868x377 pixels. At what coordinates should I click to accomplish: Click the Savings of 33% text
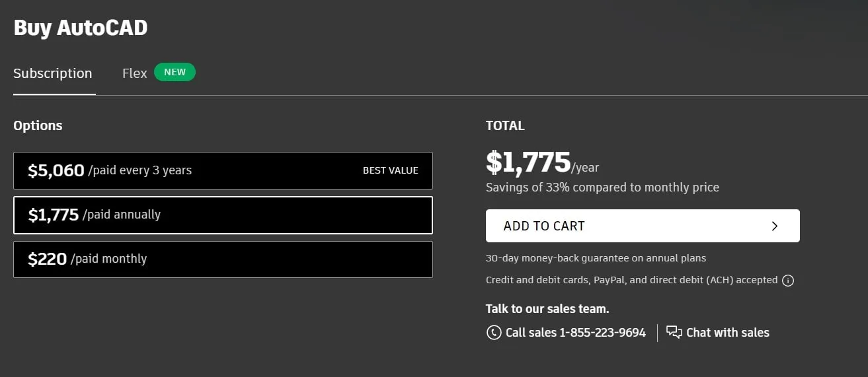602,188
